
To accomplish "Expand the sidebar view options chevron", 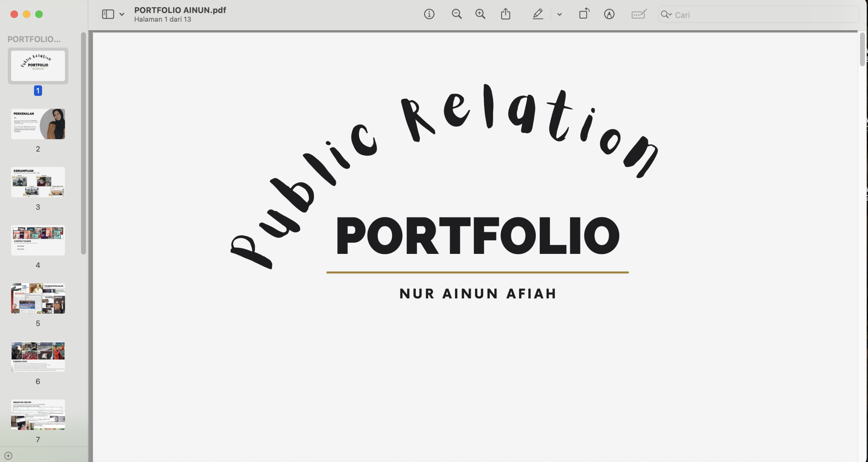I will tap(122, 14).
